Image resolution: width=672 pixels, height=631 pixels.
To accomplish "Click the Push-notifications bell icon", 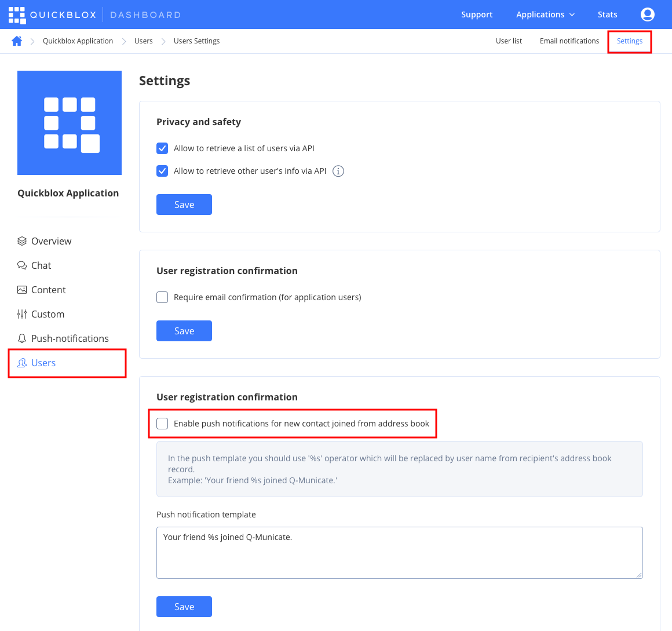I will [21, 338].
